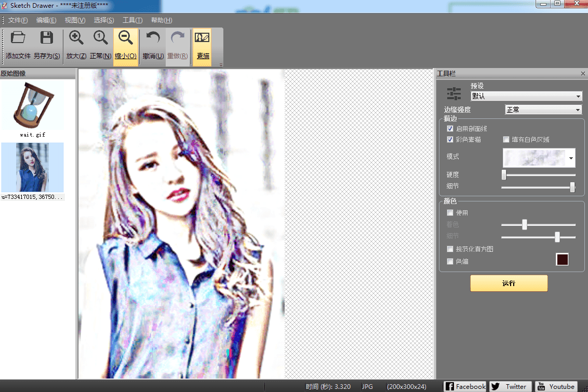Screen dimensions: 588x392
Task: Open the 预设 preset dropdown
Action: pyautogui.click(x=526, y=97)
